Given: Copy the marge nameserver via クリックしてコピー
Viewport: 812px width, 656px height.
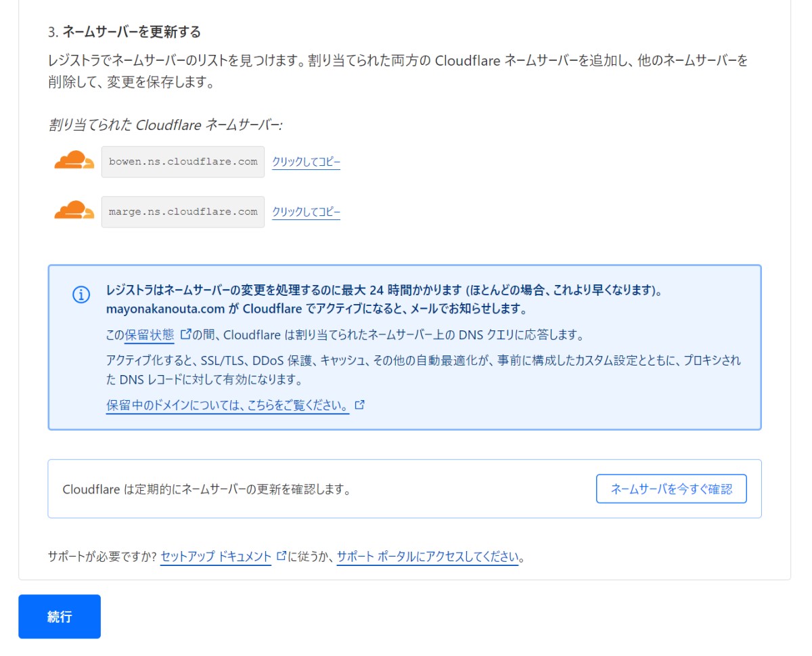Looking at the screenshot, I should 306,213.
